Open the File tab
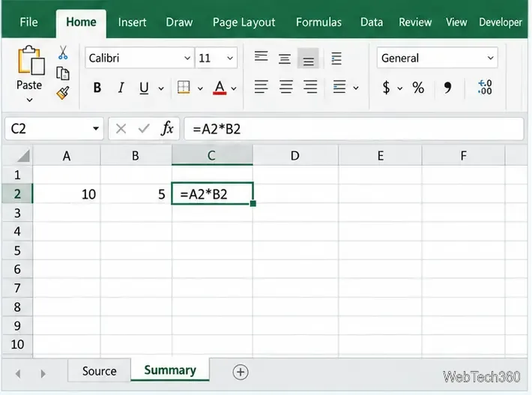 click(28, 22)
